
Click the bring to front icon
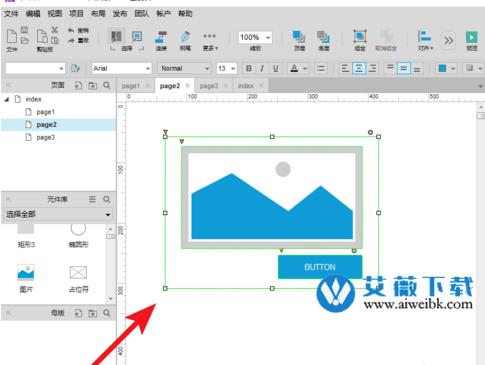click(x=299, y=37)
